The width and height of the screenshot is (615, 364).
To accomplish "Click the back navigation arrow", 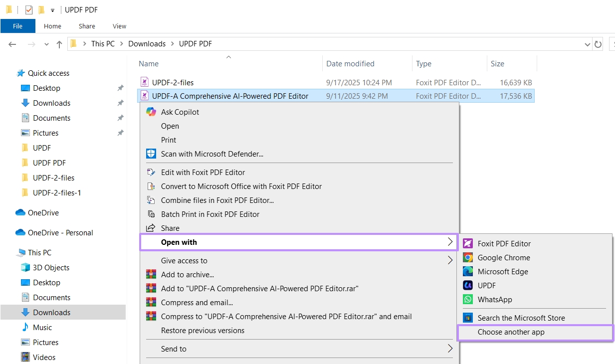I will pyautogui.click(x=12, y=44).
